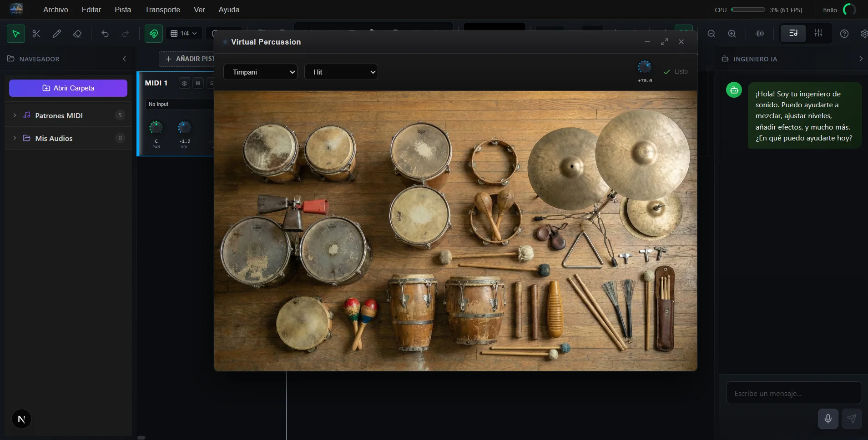This screenshot has width=868, height=440.
Task: Click the Escribe un mensaje input field
Action: [793, 393]
